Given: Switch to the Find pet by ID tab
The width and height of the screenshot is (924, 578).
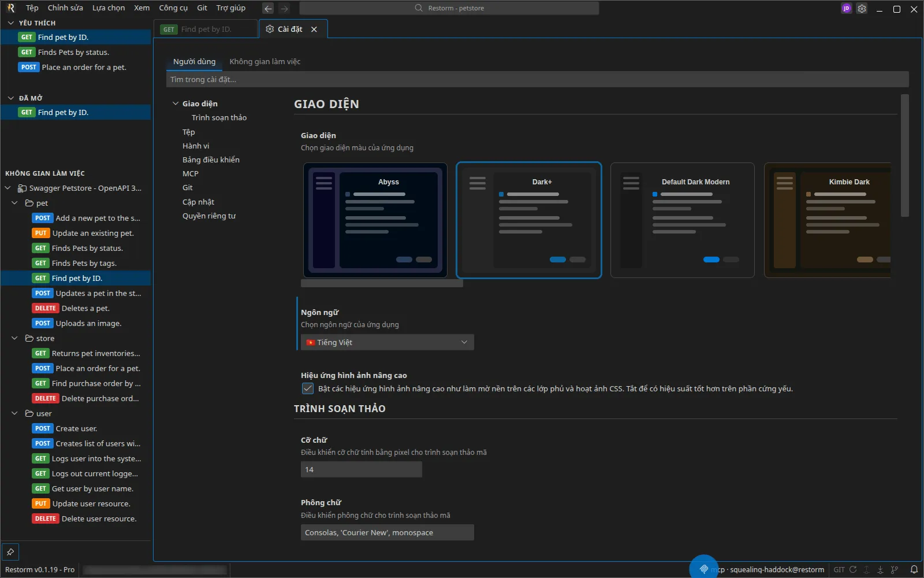Looking at the screenshot, I should pos(206,29).
